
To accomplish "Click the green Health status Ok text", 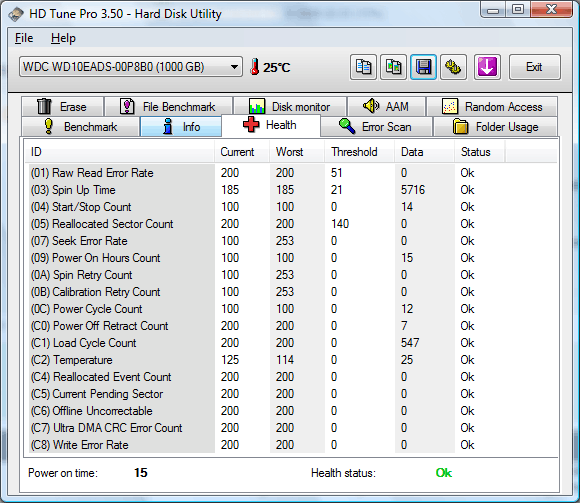I will 444,473.
